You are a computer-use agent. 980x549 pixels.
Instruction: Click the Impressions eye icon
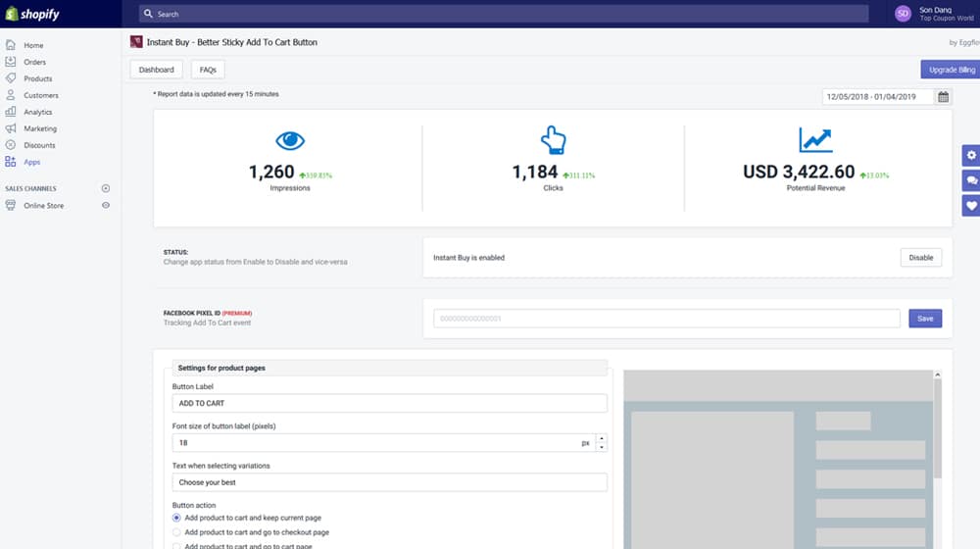tap(290, 141)
